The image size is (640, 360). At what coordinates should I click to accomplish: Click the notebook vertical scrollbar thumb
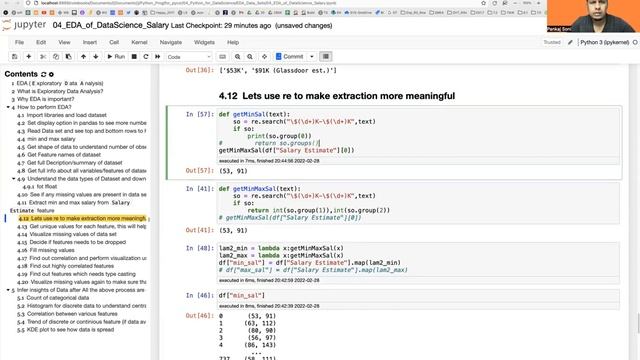pos(638,322)
